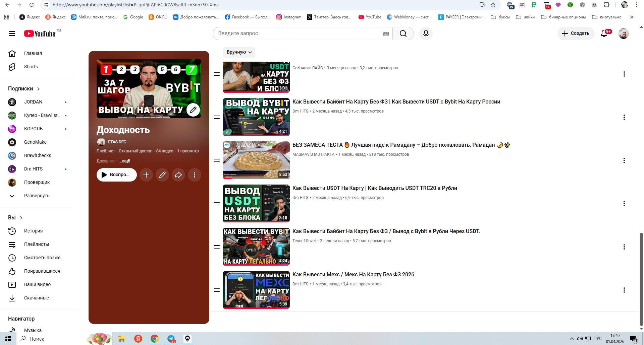Viewport: 644px width, 345px height.
Task: Open the YouTube guide hamburger menu
Action: click(12, 33)
